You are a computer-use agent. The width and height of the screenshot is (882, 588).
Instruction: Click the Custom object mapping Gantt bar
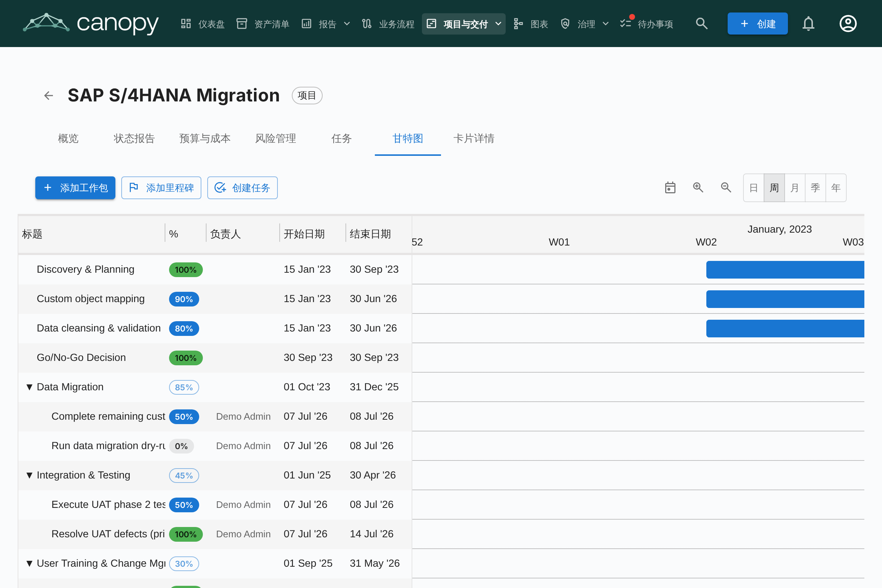785,299
